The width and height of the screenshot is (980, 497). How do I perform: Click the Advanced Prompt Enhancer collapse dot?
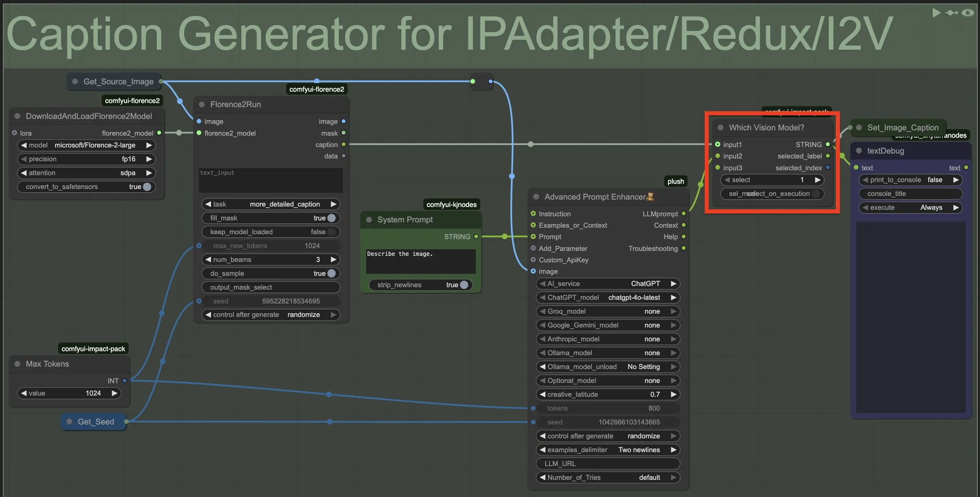pyautogui.click(x=536, y=197)
